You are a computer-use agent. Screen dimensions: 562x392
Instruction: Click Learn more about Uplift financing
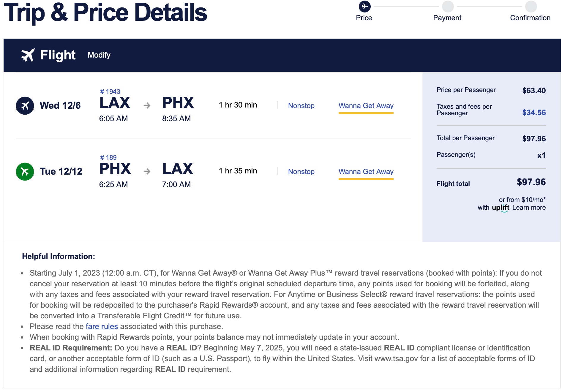[x=529, y=208]
